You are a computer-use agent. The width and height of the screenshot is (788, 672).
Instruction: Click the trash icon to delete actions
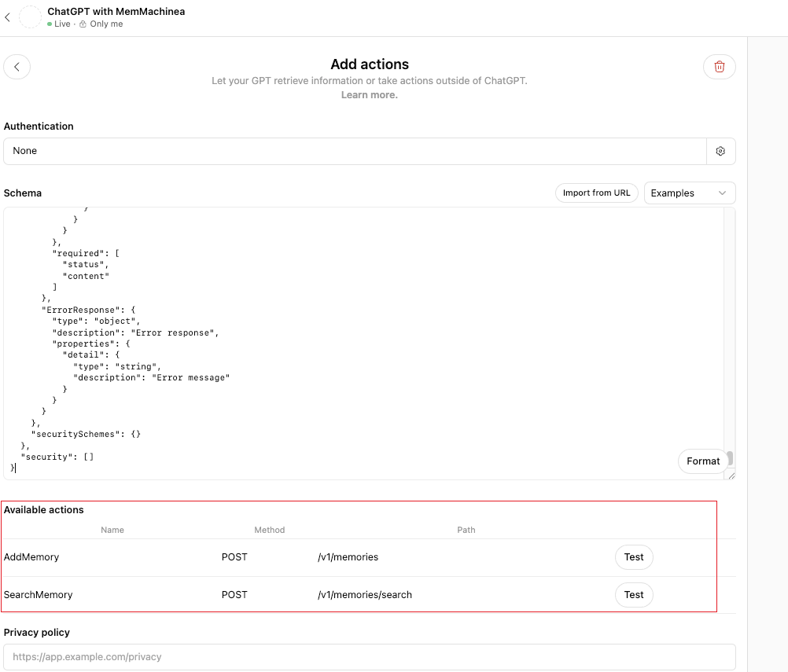click(x=719, y=67)
